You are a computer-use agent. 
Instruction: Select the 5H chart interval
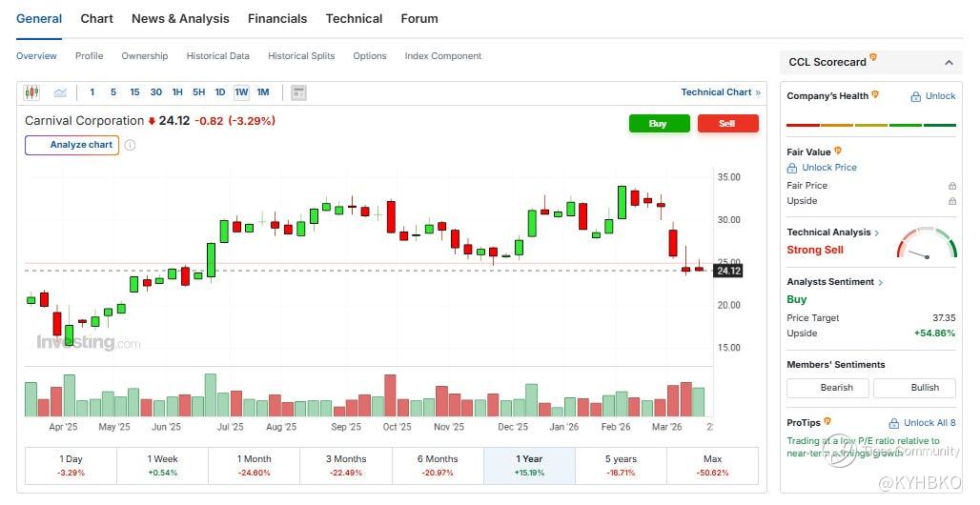(x=198, y=92)
